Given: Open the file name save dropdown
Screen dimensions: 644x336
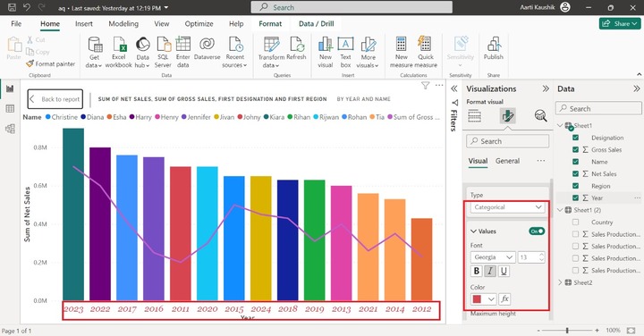Looking at the screenshot, I should 166,7.
